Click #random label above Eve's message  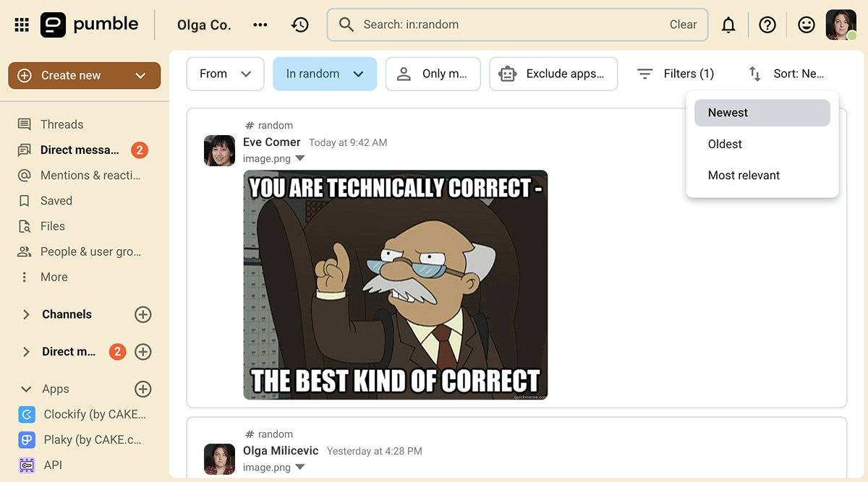tap(269, 126)
